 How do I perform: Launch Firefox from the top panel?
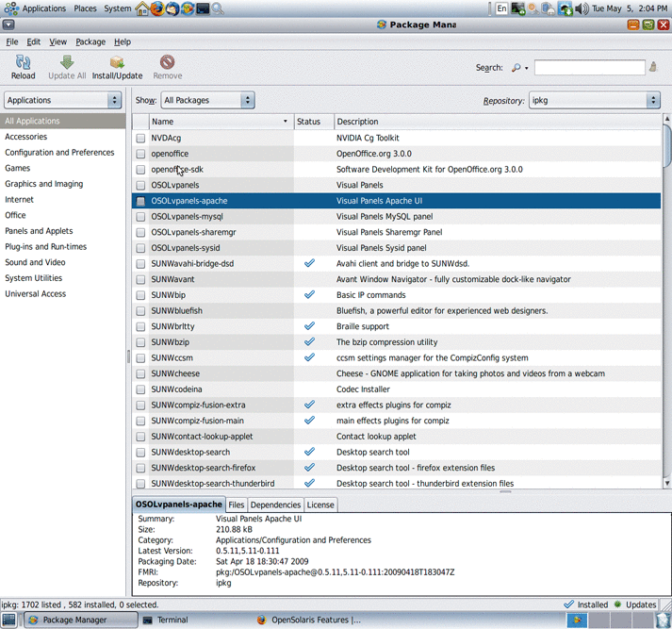click(158, 8)
